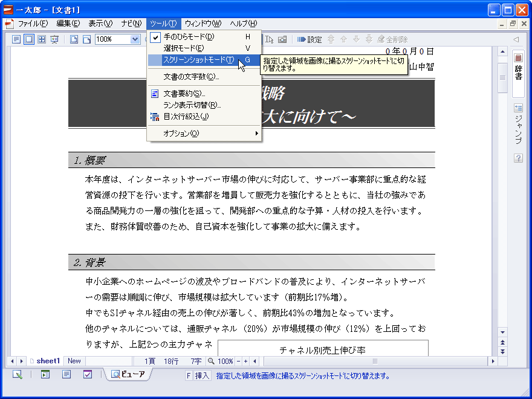This screenshot has height=399, width=532.
Task: Click the green pen tool icon bottom left
Action: 17,374
